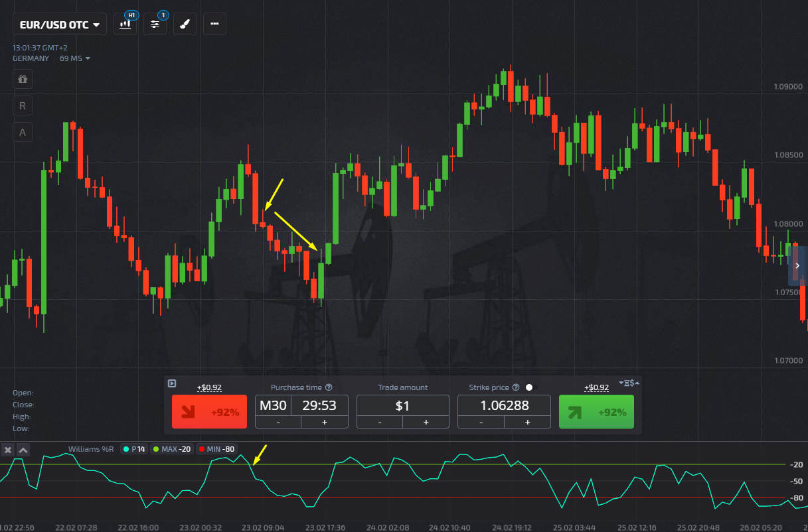Expand the 69 MS server latency dropdown
Image resolution: width=808 pixels, height=532 pixels.
tap(74, 58)
